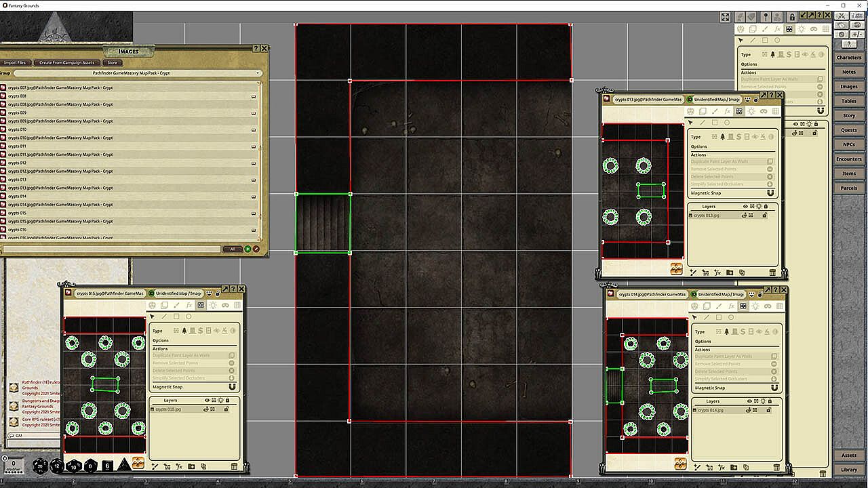The image size is (868, 488).
Task: Click the green add button in Images window
Action: [x=248, y=249]
